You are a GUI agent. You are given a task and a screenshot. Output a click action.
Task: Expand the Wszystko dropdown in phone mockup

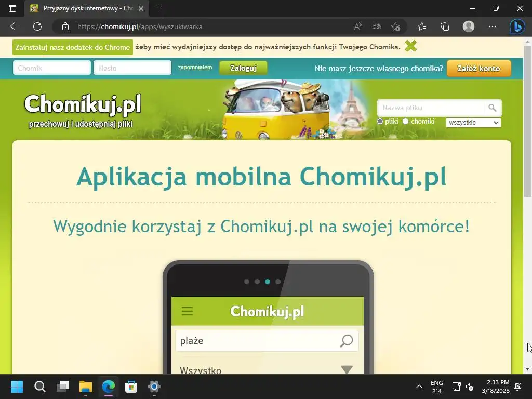click(x=347, y=369)
